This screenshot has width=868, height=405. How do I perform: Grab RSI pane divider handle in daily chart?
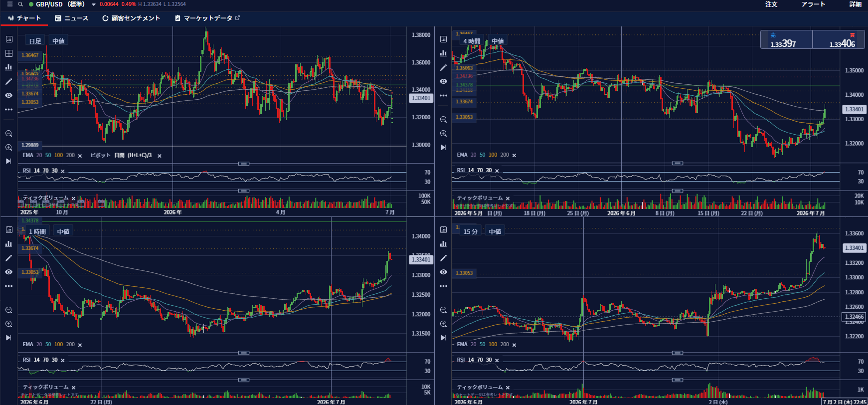(244, 164)
